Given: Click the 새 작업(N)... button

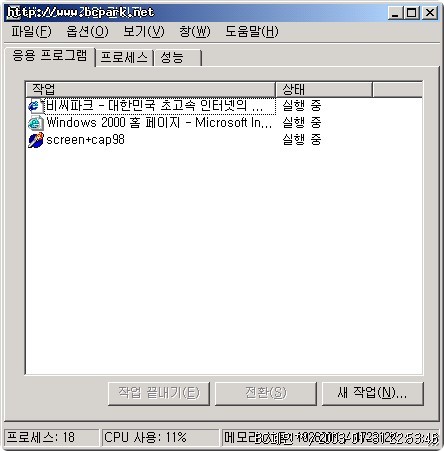Looking at the screenshot, I should [x=373, y=394].
